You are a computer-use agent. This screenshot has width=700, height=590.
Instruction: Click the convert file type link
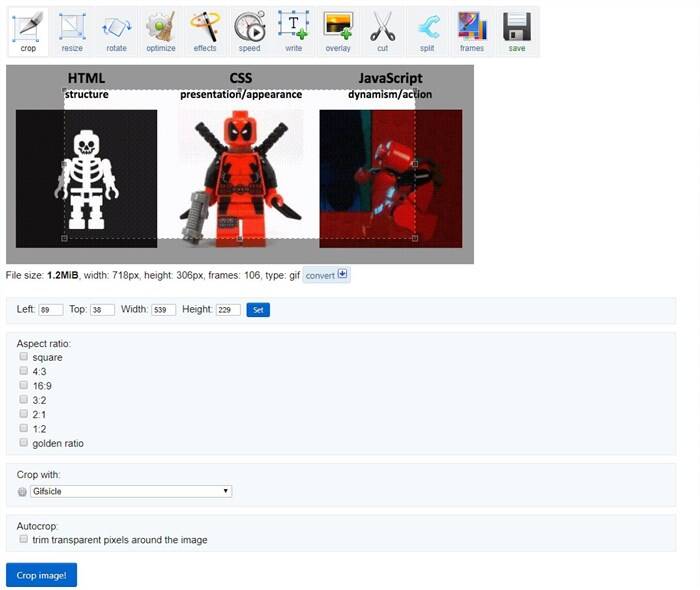coord(326,275)
